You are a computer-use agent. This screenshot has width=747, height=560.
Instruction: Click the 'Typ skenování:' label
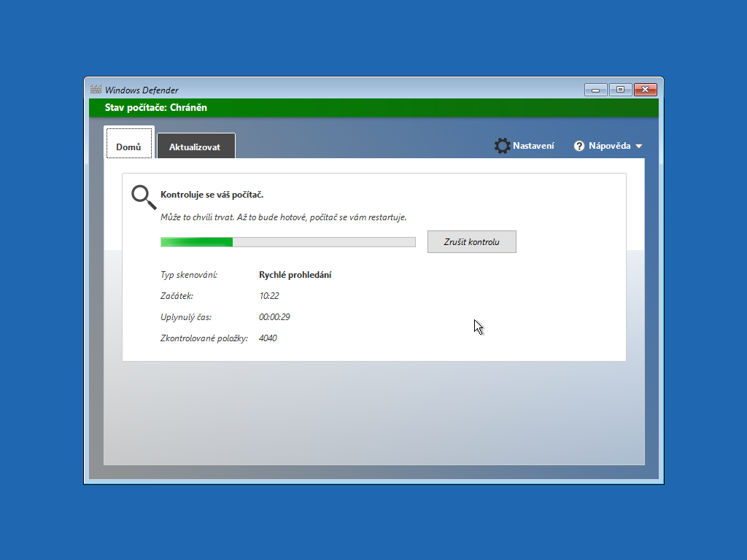coord(189,275)
